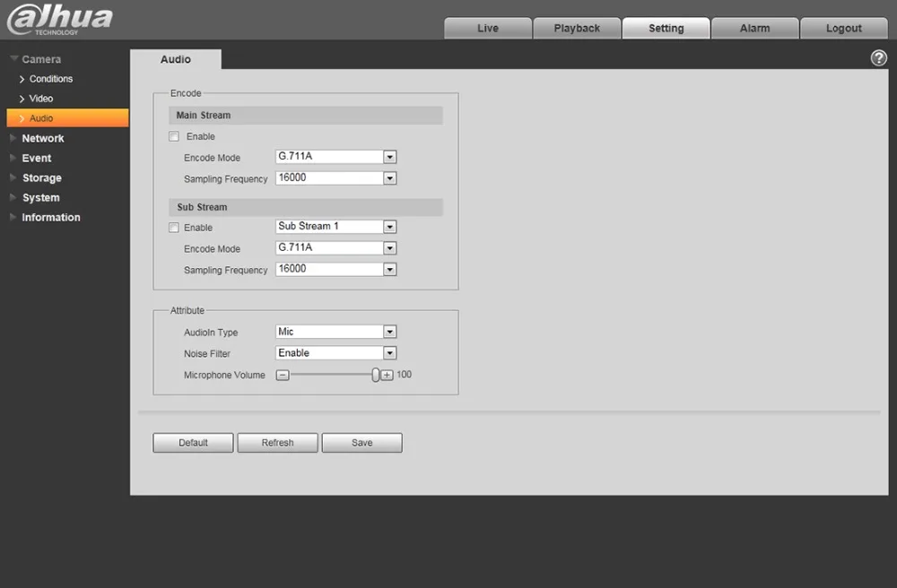The image size is (897, 588).
Task: Click the Dahua Technology logo
Action: (59, 20)
